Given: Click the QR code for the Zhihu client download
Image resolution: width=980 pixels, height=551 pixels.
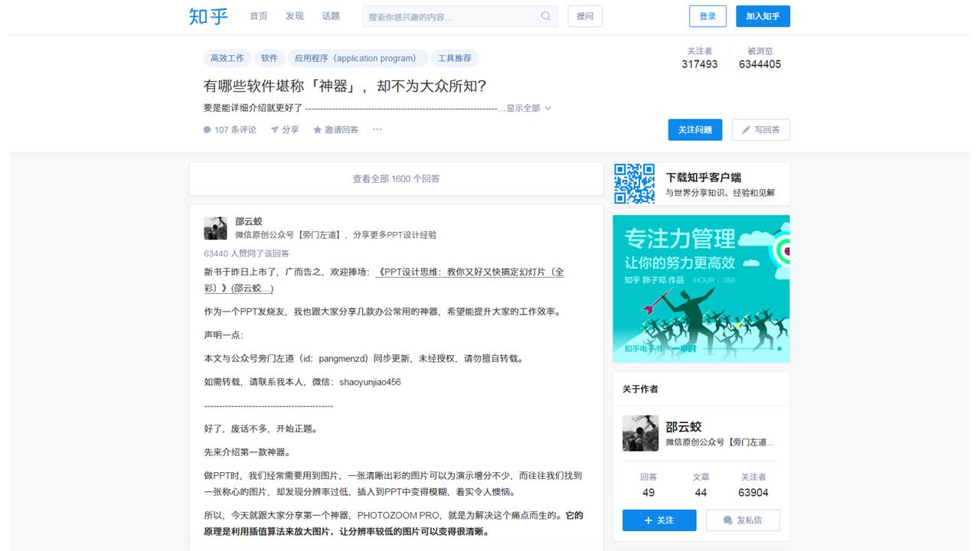Looking at the screenshot, I should pyautogui.click(x=633, y=184).
